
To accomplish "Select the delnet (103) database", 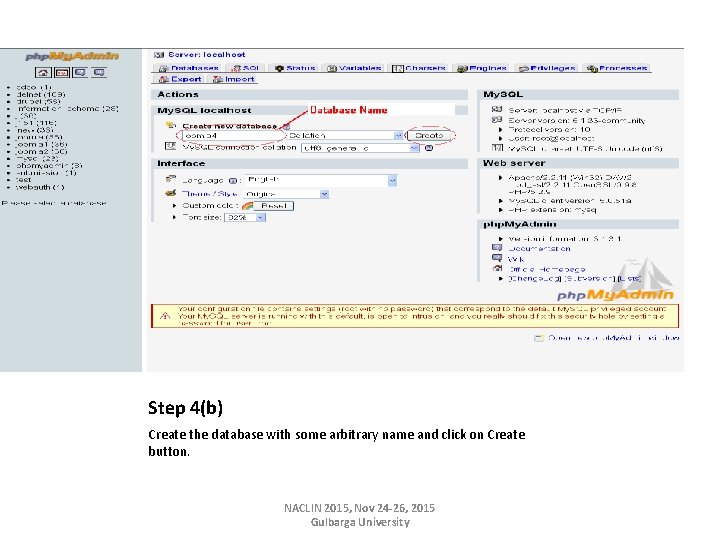I will 40,94.
